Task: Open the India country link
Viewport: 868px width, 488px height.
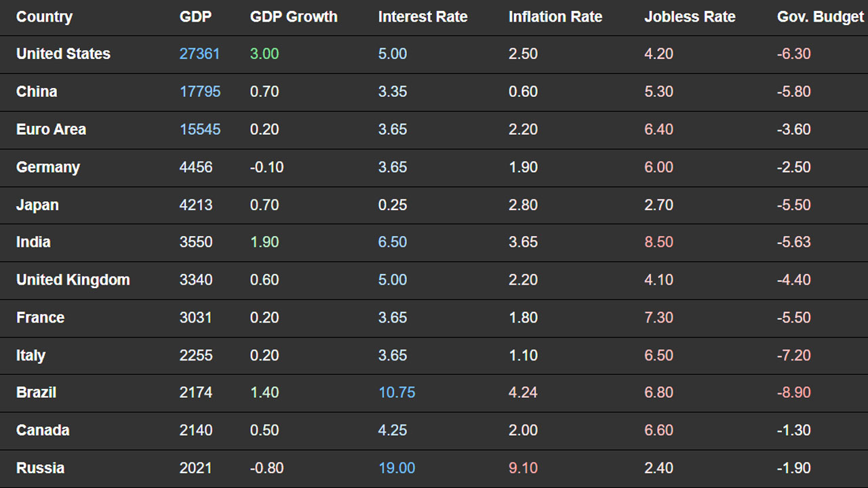Action: coord(33,242)
